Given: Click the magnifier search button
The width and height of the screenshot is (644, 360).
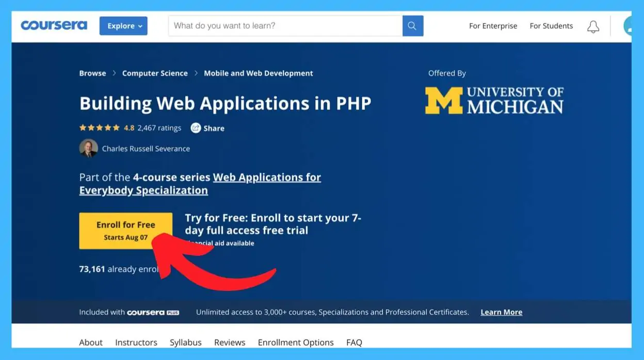Looking at the screenshot, I should click(x=413, y=26).
